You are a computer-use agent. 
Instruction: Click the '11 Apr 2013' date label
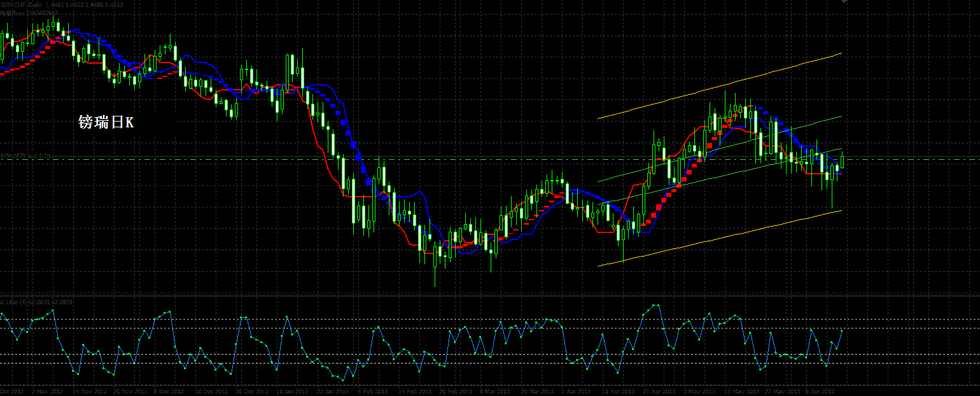tap(619, 392)
